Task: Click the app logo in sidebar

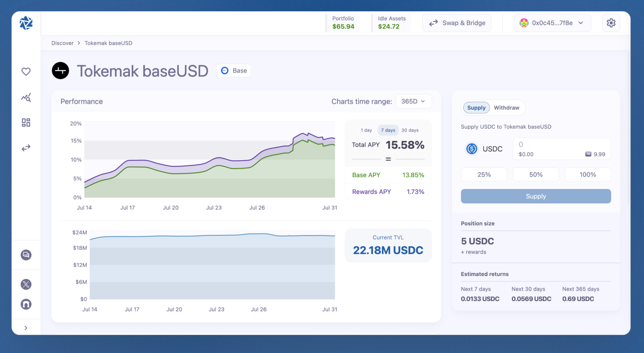Action: tap(26, 23)
